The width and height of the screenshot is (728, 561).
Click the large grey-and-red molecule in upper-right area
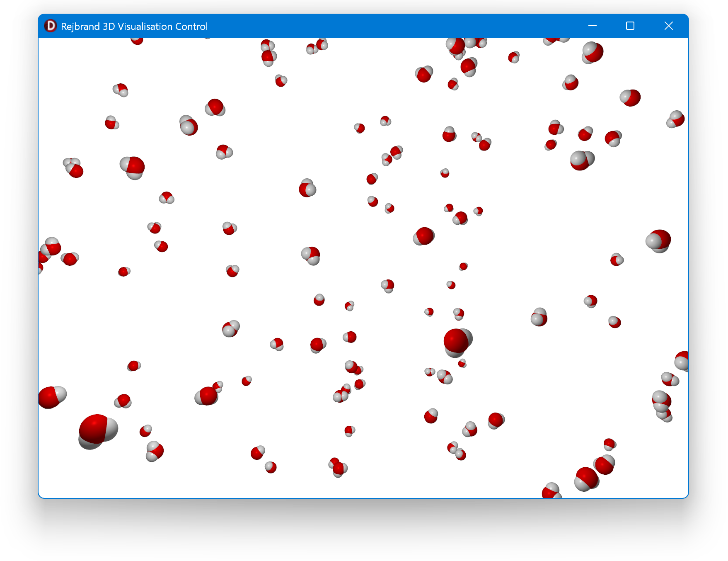coord(582,160)
